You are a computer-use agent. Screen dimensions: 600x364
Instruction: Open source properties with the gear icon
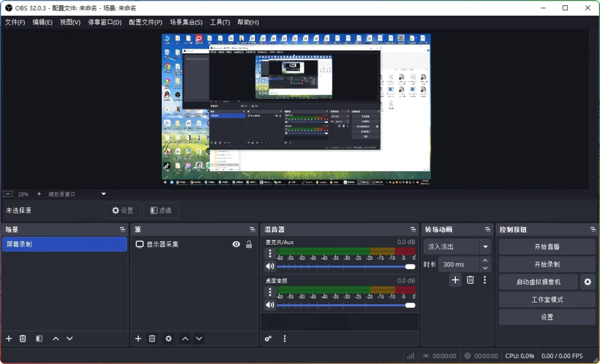(167, 338)
